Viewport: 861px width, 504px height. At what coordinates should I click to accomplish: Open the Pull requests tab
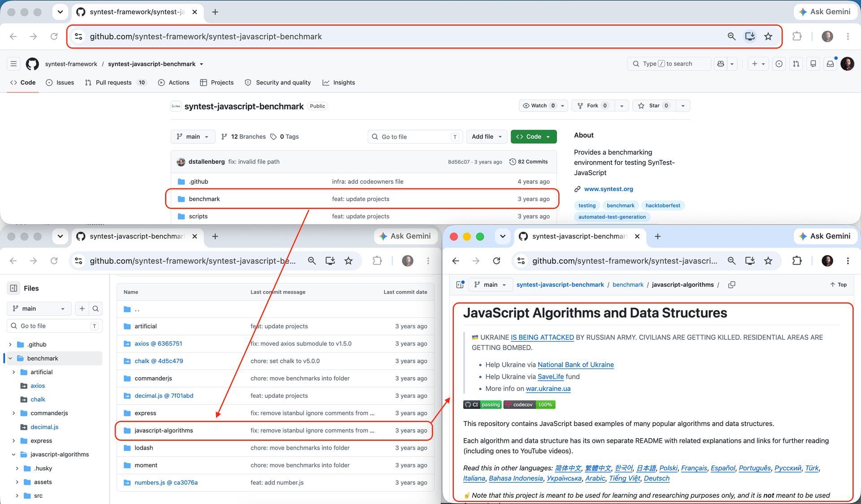pyautogui.click(x=116, y=83)
